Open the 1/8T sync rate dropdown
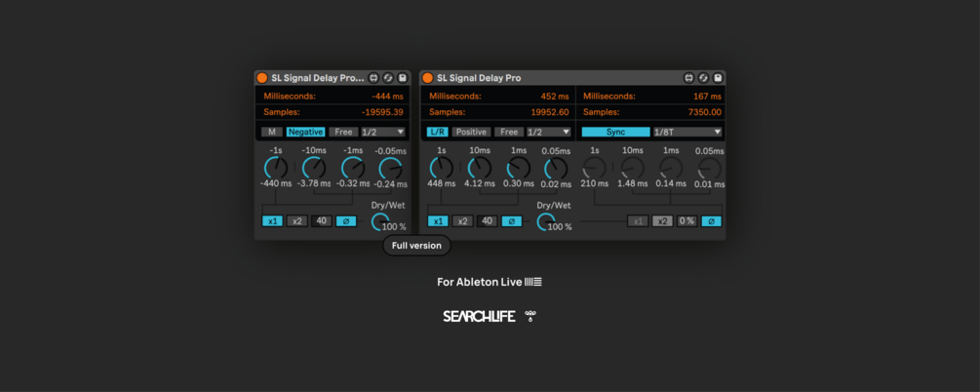 [687, 132]
